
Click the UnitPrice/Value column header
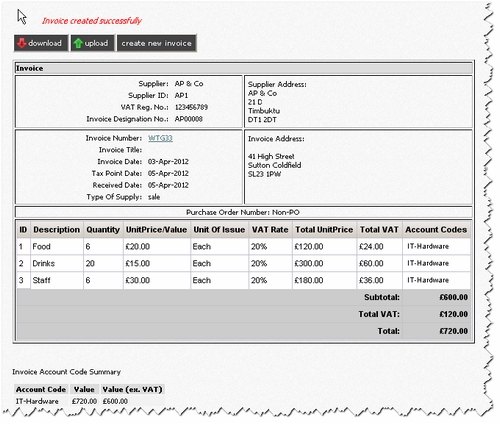(x=156, y=230)
